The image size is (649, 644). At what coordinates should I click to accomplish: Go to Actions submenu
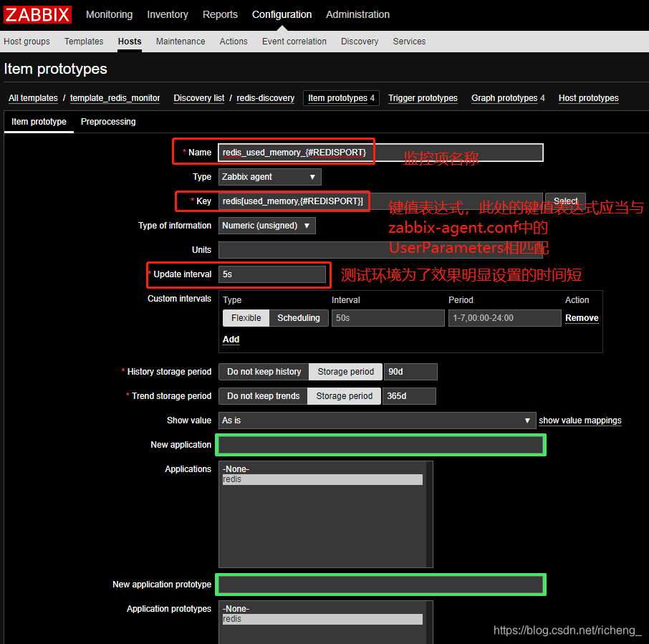234,42
